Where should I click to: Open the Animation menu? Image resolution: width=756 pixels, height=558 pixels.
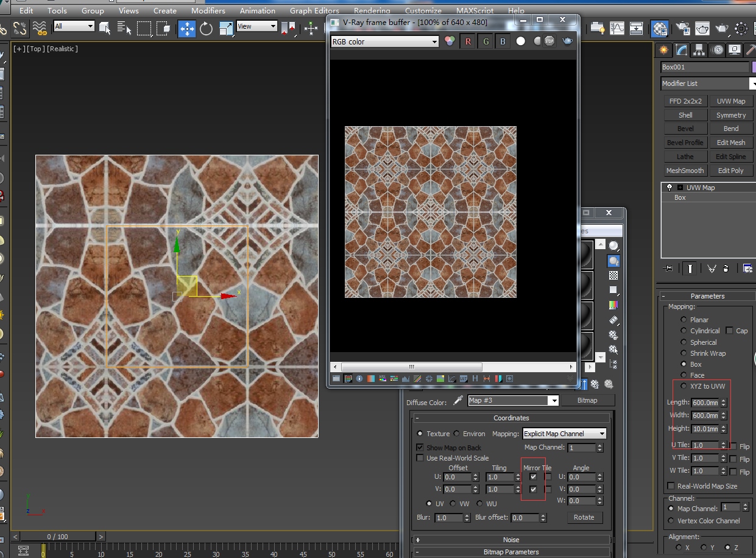pos(257,10)
